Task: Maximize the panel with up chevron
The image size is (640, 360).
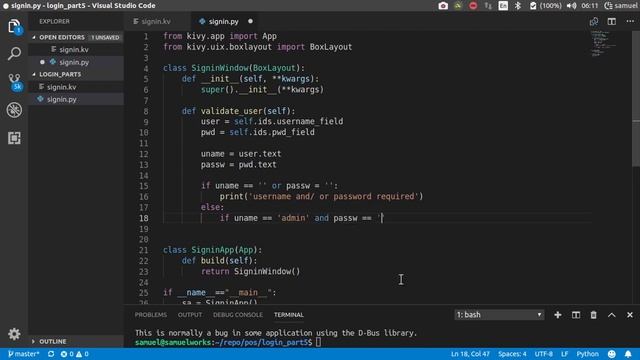Action: point(611,315)
